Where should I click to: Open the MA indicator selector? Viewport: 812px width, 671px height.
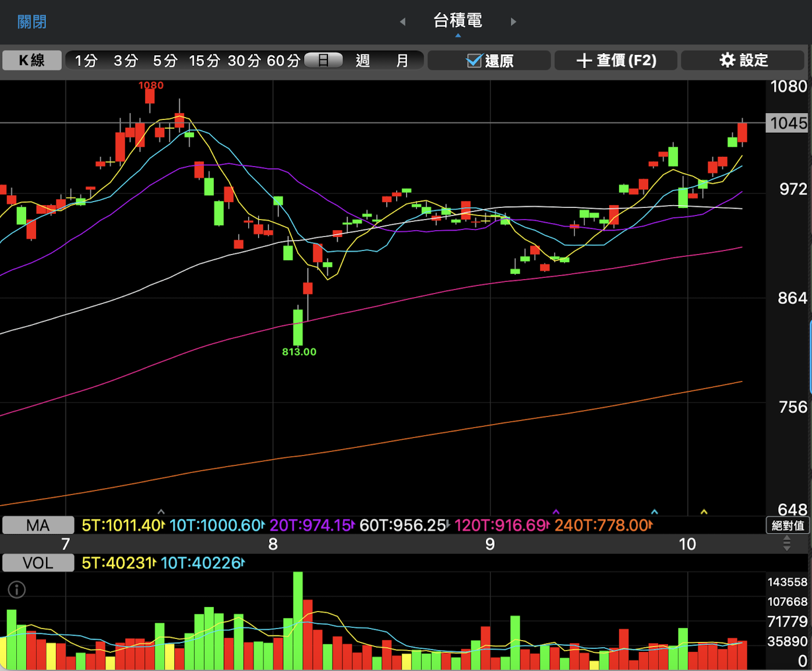38,525
